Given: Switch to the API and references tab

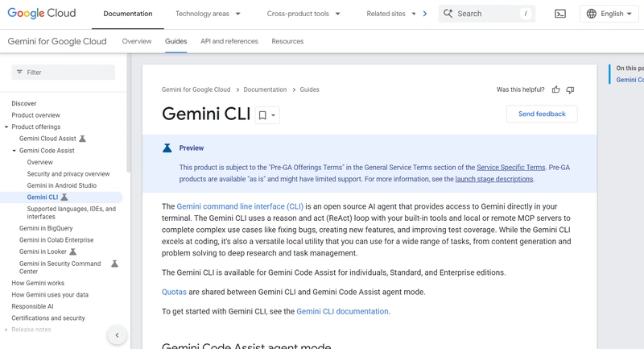Looking at the screenshot, I should click(229, 41).
